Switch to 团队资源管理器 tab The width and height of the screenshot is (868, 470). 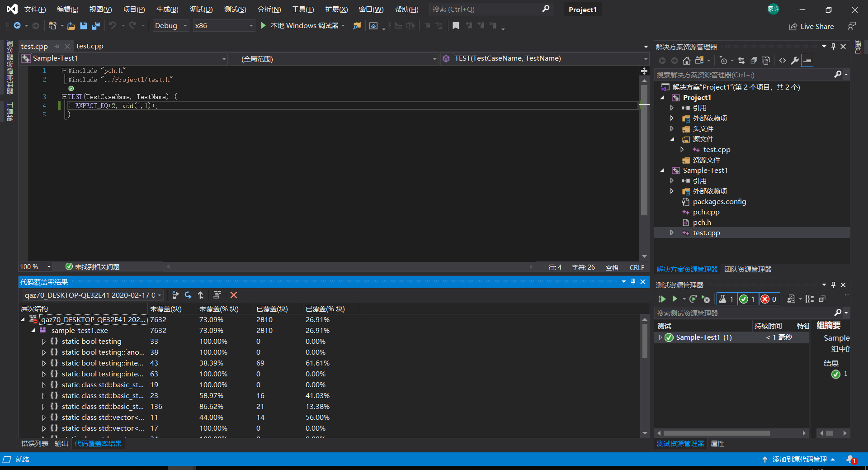[x=748, y=270]
